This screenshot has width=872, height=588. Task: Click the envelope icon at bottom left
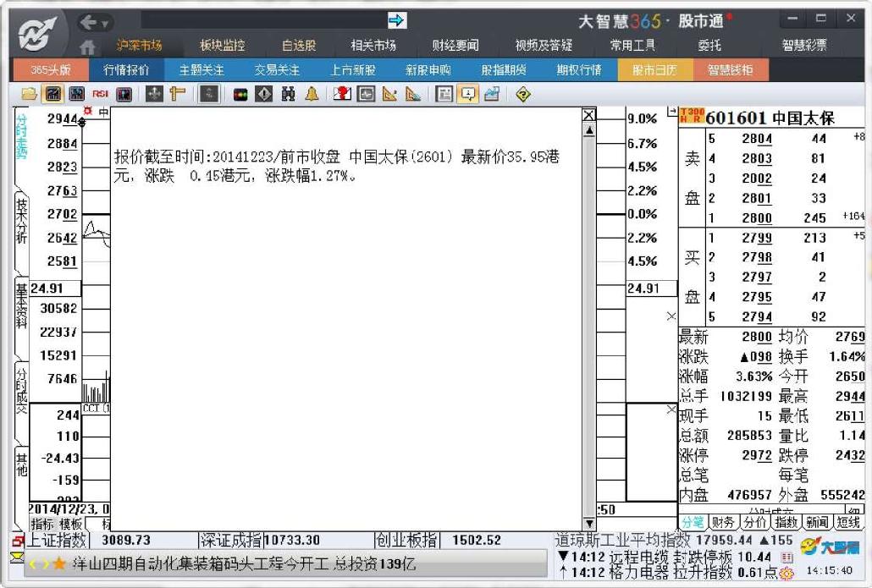click(17, 558)
